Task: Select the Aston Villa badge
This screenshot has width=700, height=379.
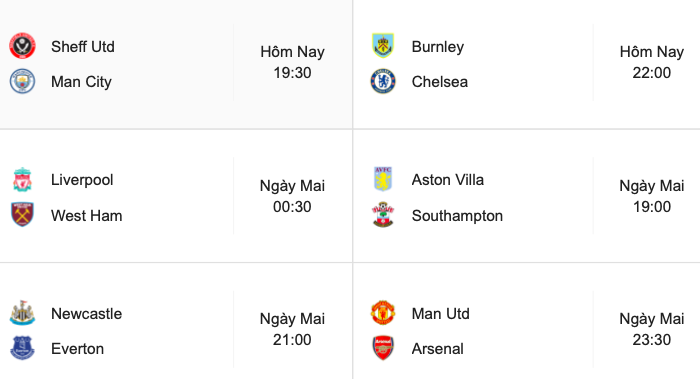Action: (383, 179)
